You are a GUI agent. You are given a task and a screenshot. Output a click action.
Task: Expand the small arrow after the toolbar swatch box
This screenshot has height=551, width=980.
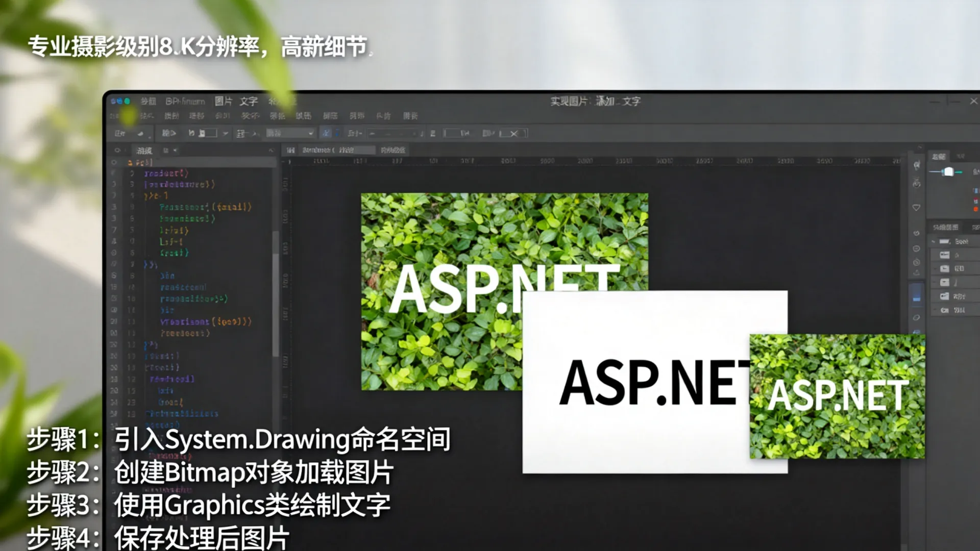pos(225,133)
